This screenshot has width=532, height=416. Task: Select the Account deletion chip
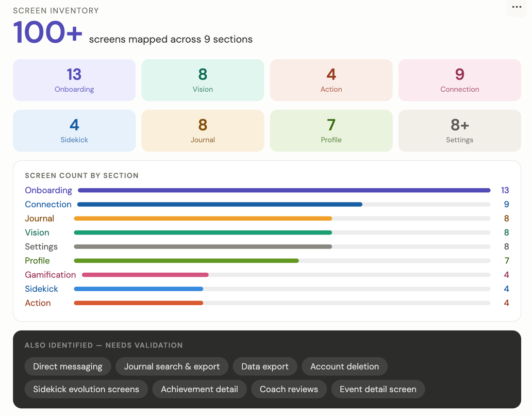[x=344, y=367]
